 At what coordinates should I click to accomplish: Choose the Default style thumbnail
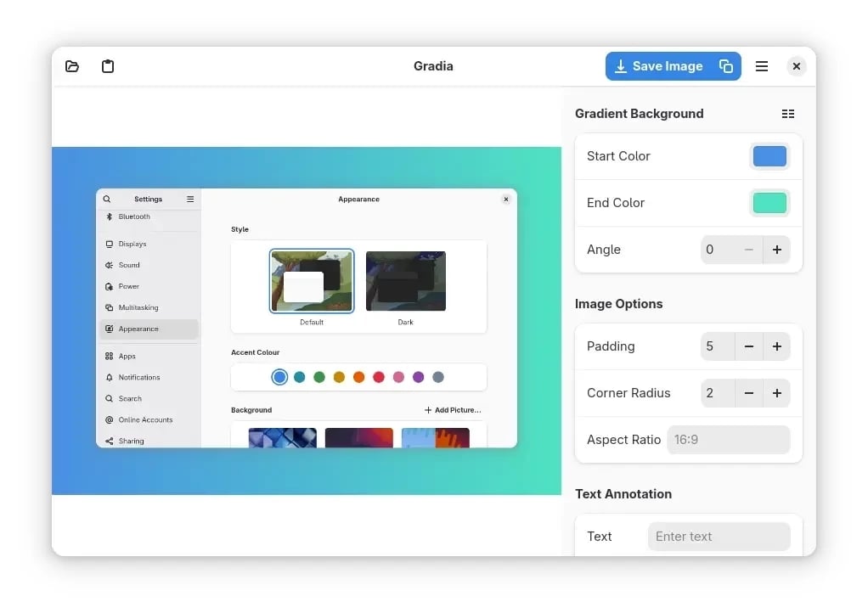coord(312,281)
